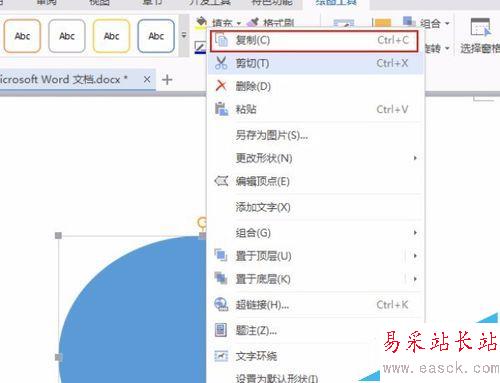Click the text wrapping icon (文字环绕)
The height and width of the screenshot is (383, 500).
click(221, 356)
